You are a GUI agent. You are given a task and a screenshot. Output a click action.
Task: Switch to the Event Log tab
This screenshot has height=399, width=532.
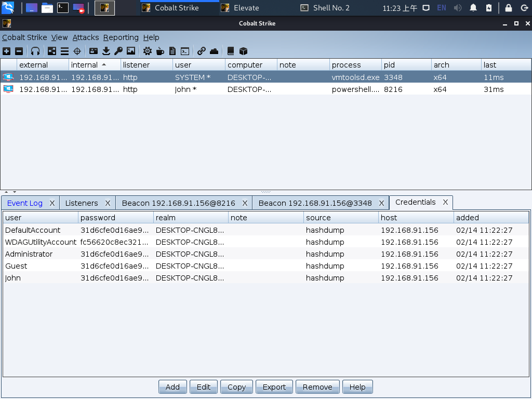pos(25,203)
